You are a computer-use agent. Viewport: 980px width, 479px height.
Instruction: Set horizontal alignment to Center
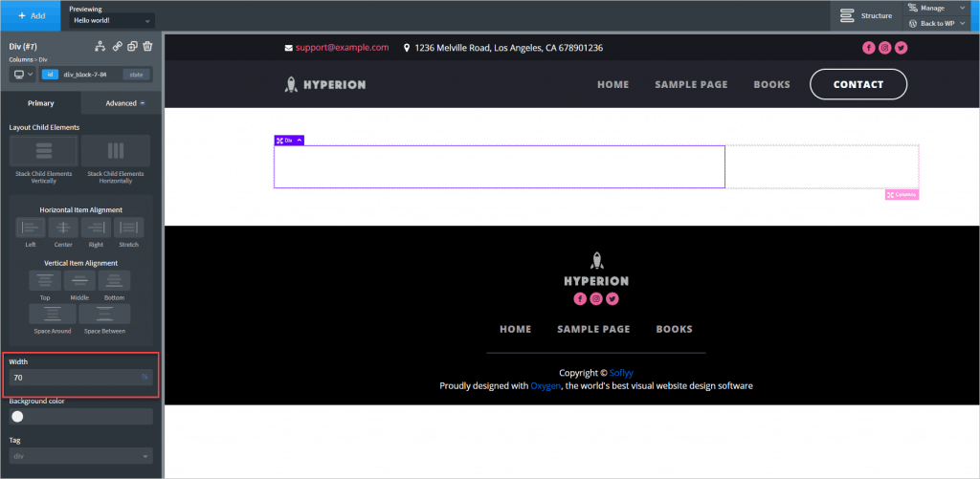click(63, 228)
